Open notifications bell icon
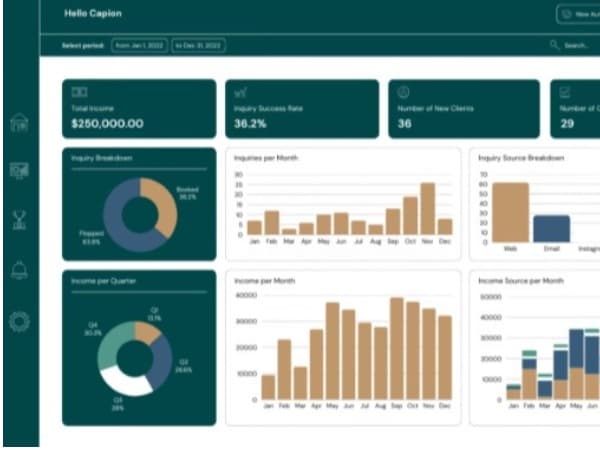The image size is (600, 450). (19, 270)
